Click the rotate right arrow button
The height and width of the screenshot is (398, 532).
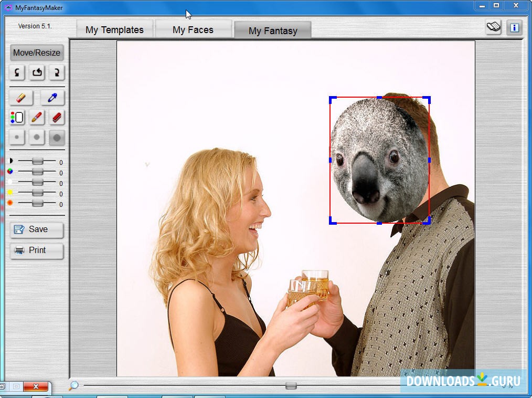57,72
